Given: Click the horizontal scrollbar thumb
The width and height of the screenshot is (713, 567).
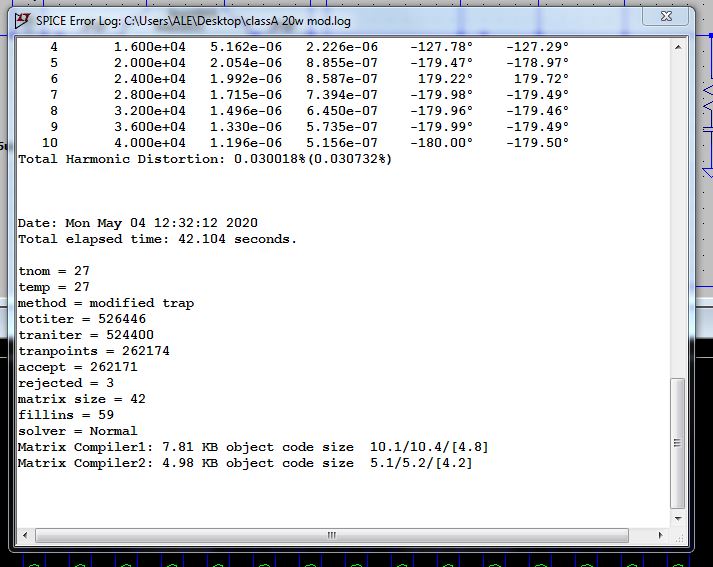Looking at the screenshot, I should tap(332, 535).
